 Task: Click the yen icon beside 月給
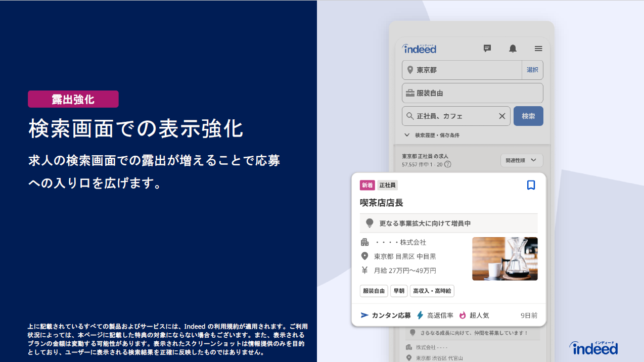pos(364,270)
